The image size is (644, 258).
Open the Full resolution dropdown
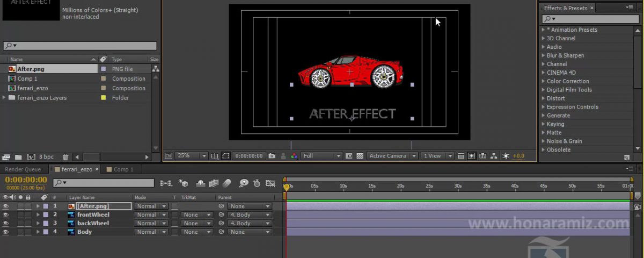pyautogui.click(x=321, y=156)
